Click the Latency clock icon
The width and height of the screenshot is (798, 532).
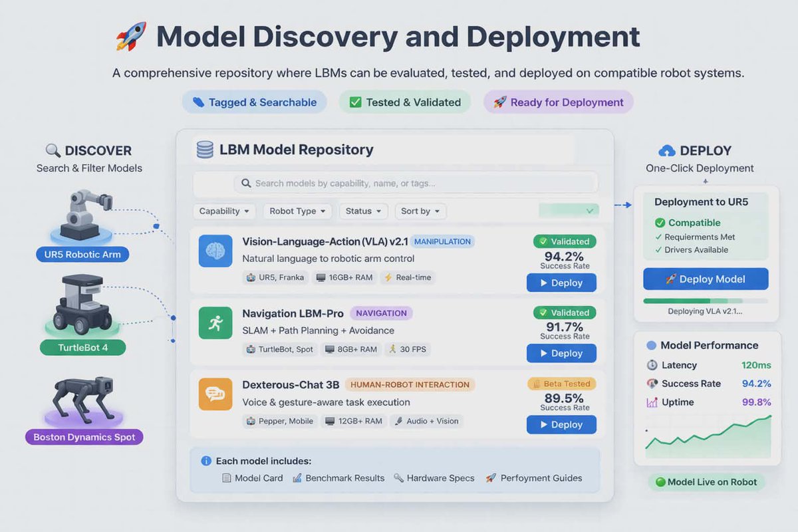click(652, 365)
